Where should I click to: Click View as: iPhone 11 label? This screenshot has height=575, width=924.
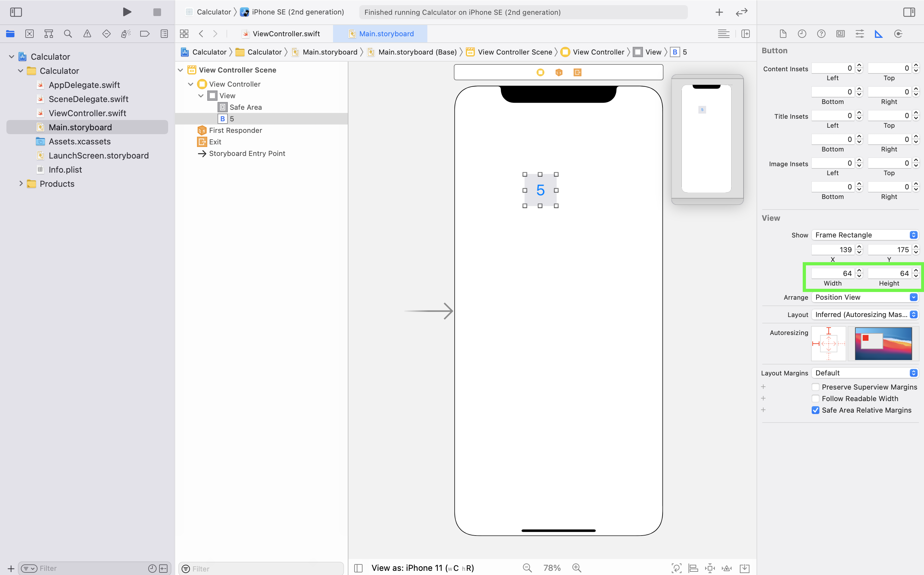(422, 568)
